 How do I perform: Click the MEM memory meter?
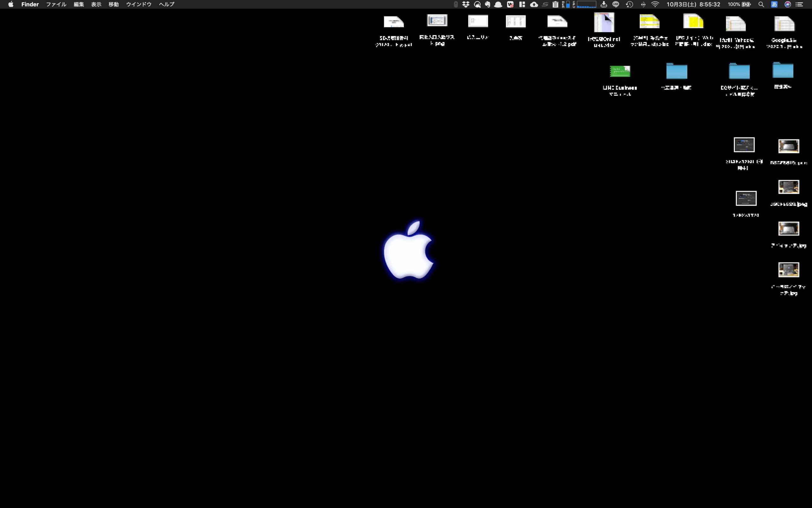pyautogui.click(x=566, y=4)
